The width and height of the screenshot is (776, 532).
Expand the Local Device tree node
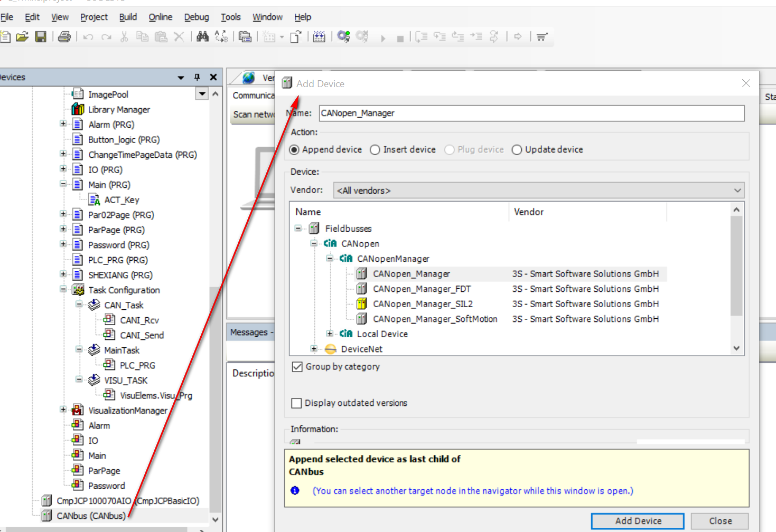click(329, 334)
